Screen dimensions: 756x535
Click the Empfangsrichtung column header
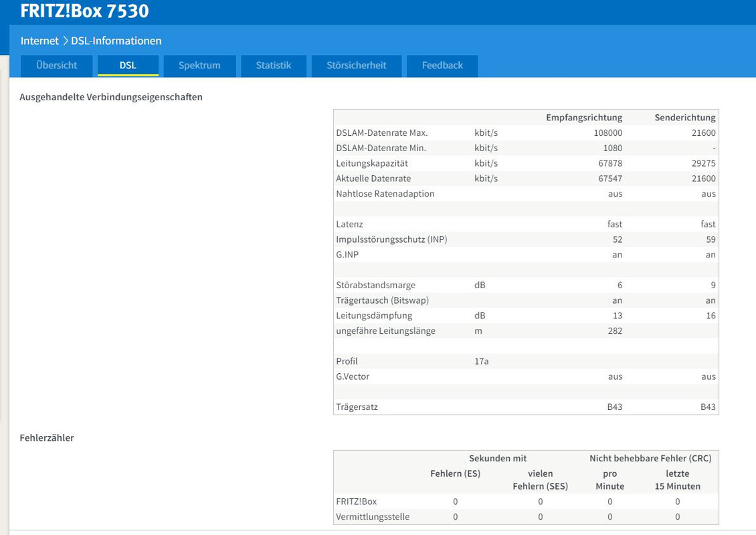pyautogui.click(x=584, y=118)
